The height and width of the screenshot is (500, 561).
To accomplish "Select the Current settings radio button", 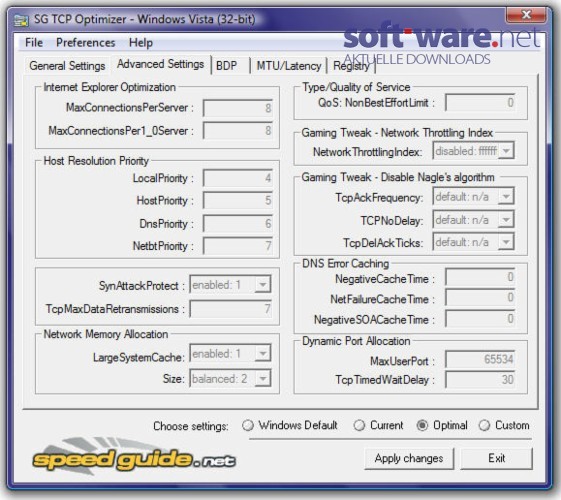I will (359, 425).
